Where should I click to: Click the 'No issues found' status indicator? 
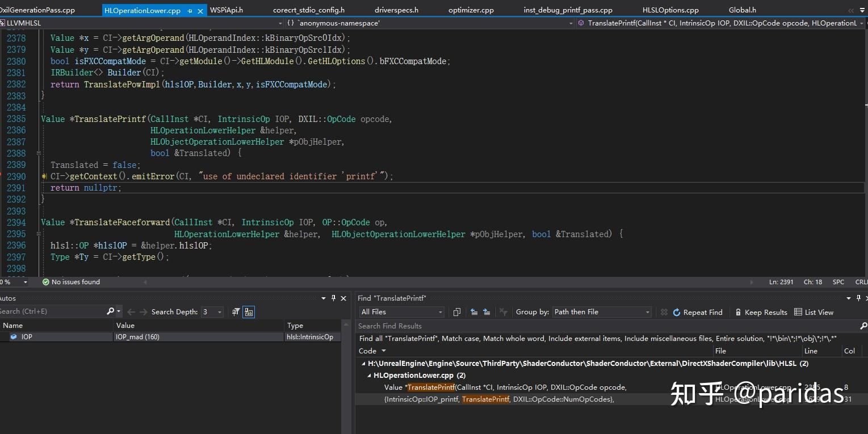tap(71, 282)
